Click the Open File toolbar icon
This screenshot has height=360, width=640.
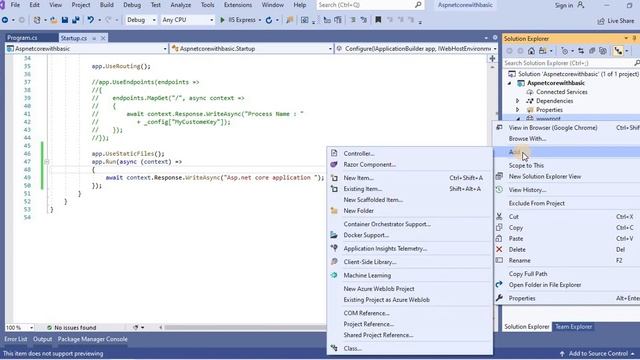pyautogui.click(x=53, y=20)
